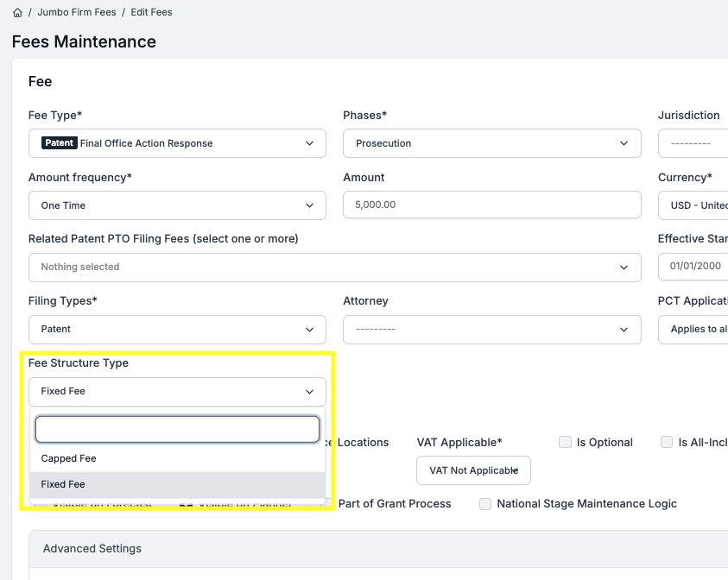The width and height of the screenshot is (728, 580).
Task: Expand the Advanced Settings section
Action: pyautogui.click(x=92, y=549)
